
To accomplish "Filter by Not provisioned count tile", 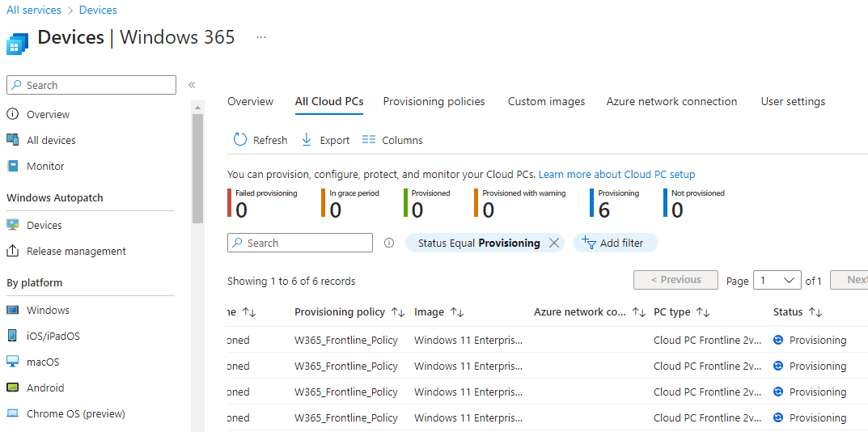I will [694, 203].
